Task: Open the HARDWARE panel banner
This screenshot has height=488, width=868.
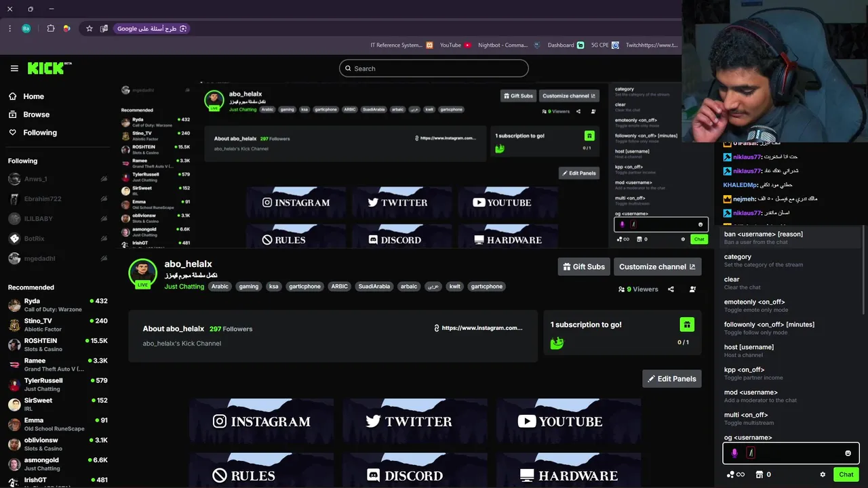Action: (568, 472)
